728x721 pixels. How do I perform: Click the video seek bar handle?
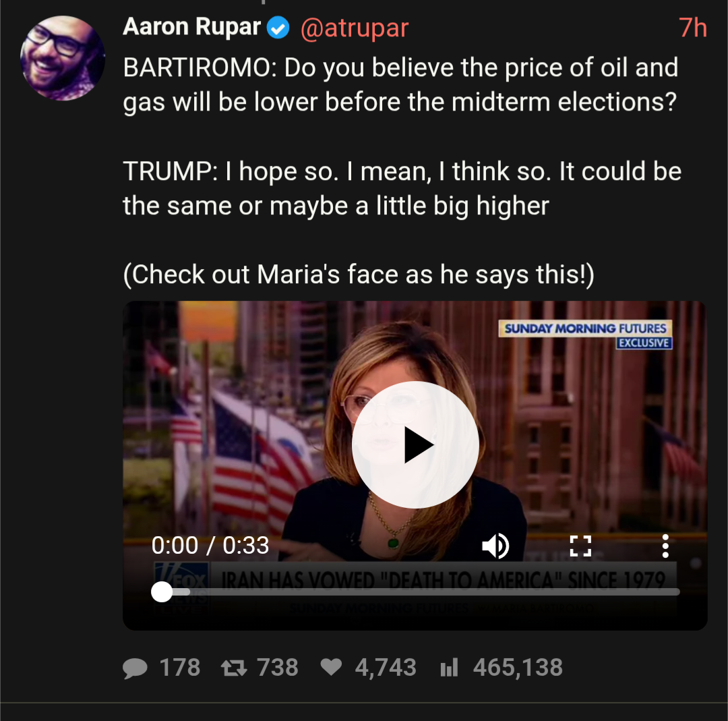click(162, 592)
